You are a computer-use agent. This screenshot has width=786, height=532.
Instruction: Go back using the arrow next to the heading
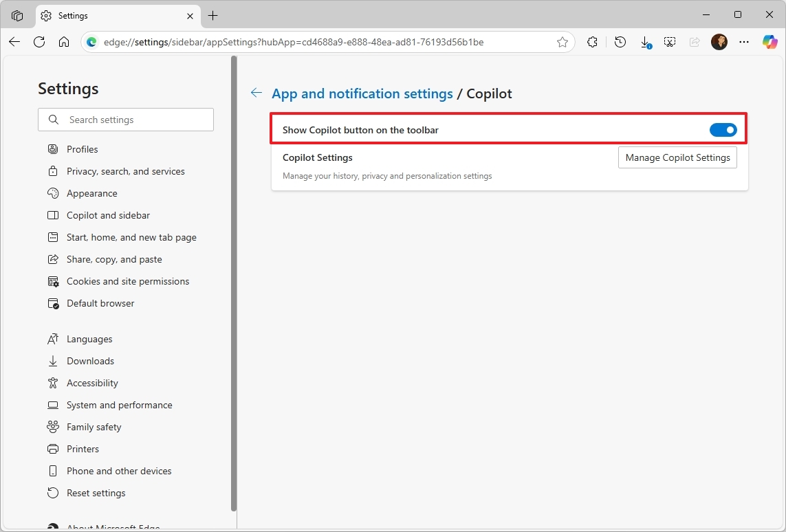pyautogui.click(x=256, y=93)
